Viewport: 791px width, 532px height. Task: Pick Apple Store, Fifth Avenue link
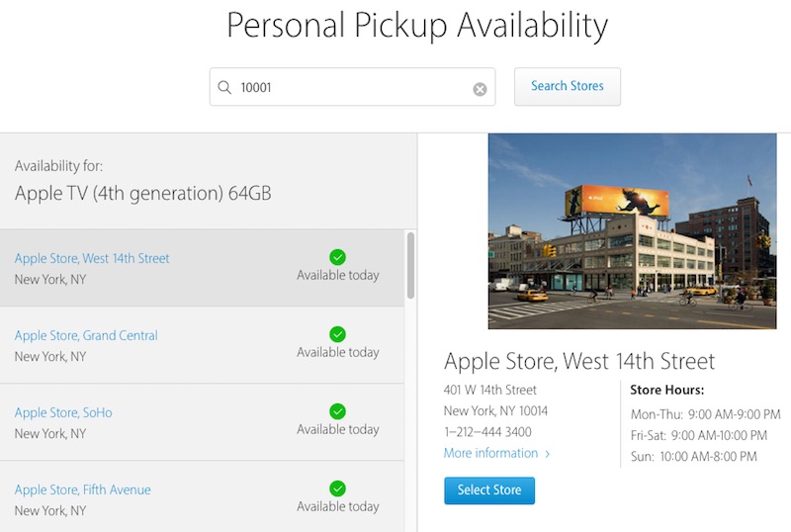pos(83,489)
